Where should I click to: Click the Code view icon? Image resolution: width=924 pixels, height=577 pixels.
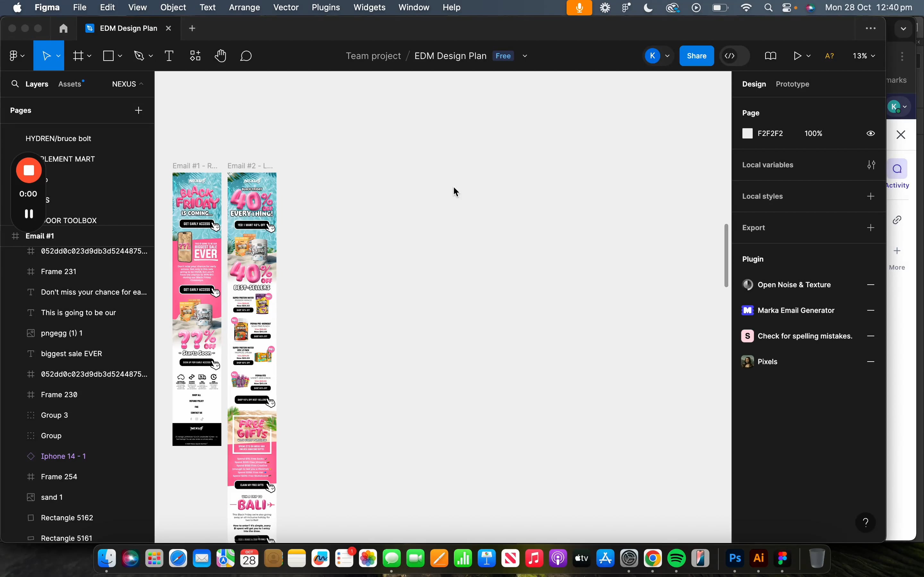point(730,56)
